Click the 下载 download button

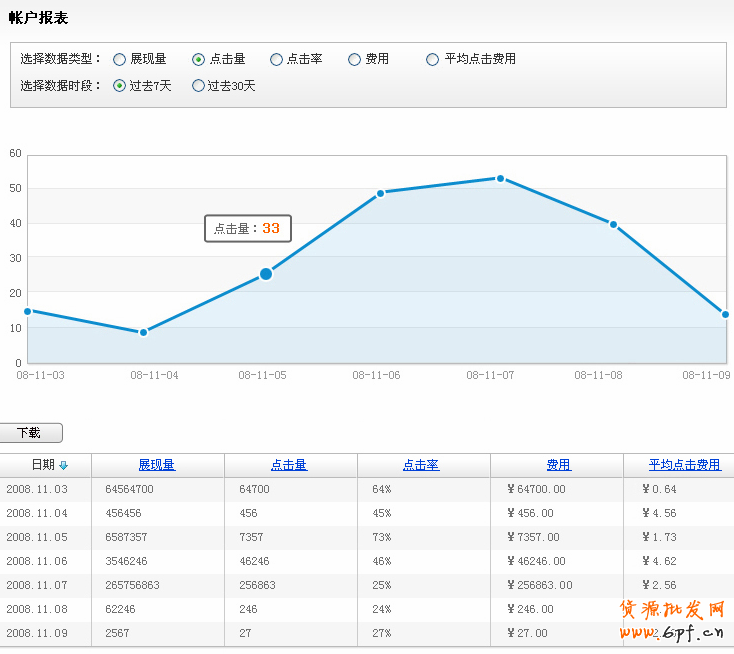coord(31,433)
